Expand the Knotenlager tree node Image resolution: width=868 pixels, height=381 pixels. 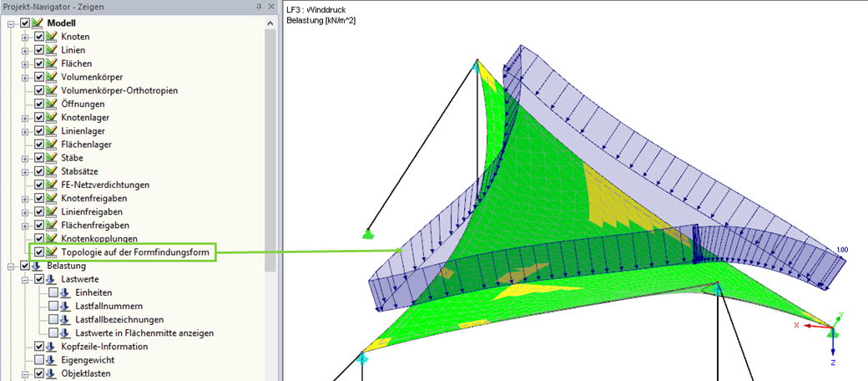click(x=24, y=118)
